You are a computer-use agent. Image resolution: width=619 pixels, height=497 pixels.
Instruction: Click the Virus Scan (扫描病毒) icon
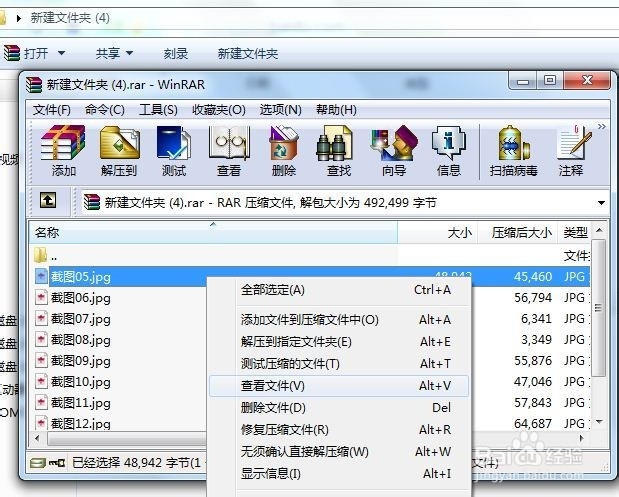coord(514,150)
